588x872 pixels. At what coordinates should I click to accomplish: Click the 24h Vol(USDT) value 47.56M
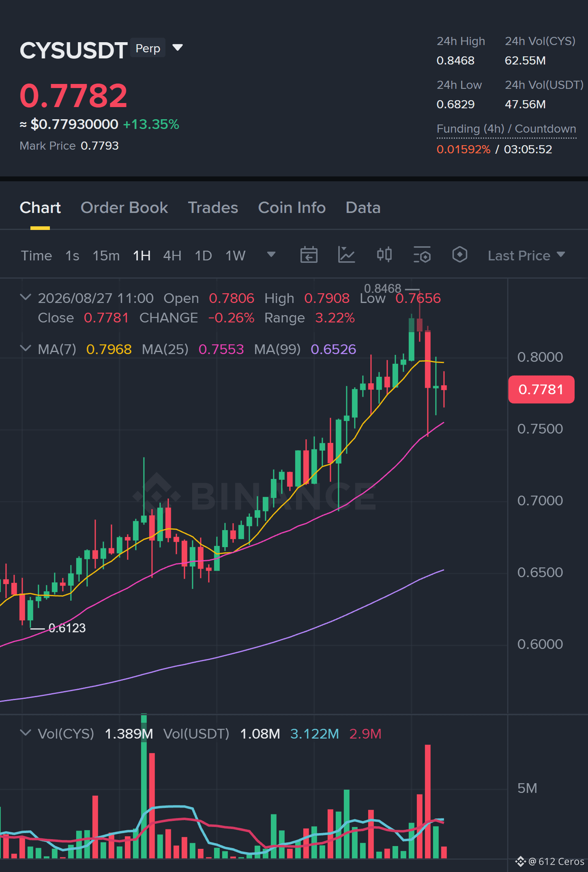click(x=525, y=105)
